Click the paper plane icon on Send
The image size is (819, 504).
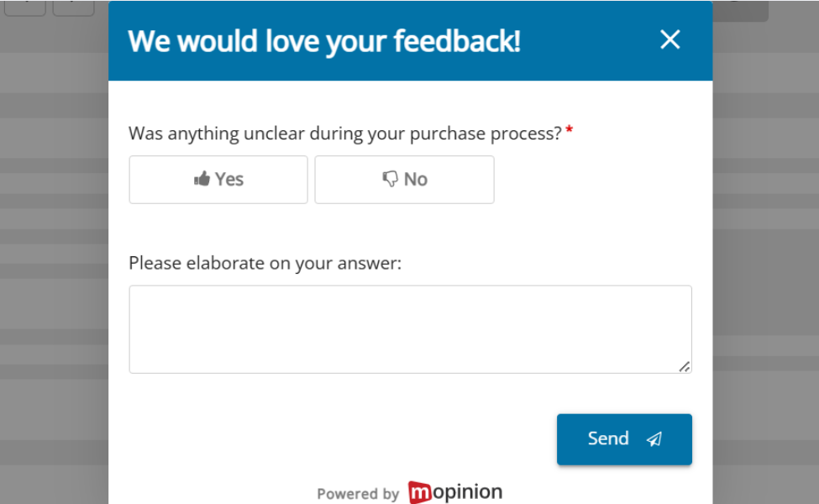point(654,439)
